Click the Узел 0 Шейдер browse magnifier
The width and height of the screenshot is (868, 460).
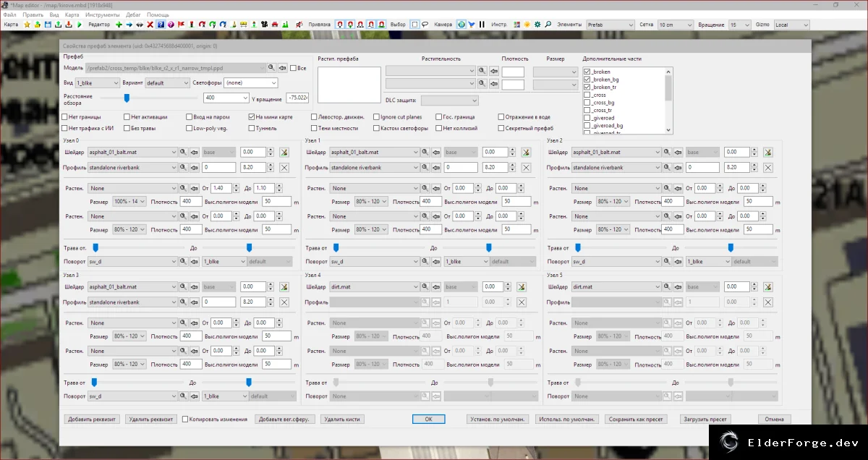(x=184, y=153)
